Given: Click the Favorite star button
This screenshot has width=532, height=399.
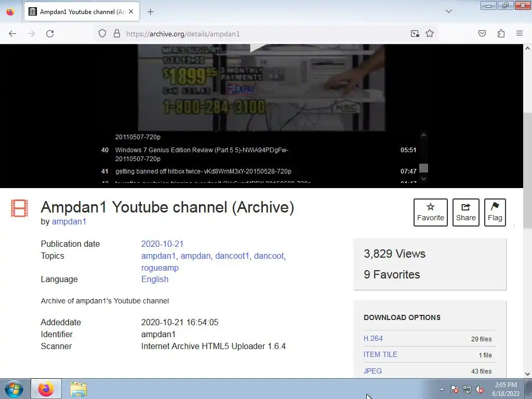Looking at the screenshot, I should click(431, 212).
